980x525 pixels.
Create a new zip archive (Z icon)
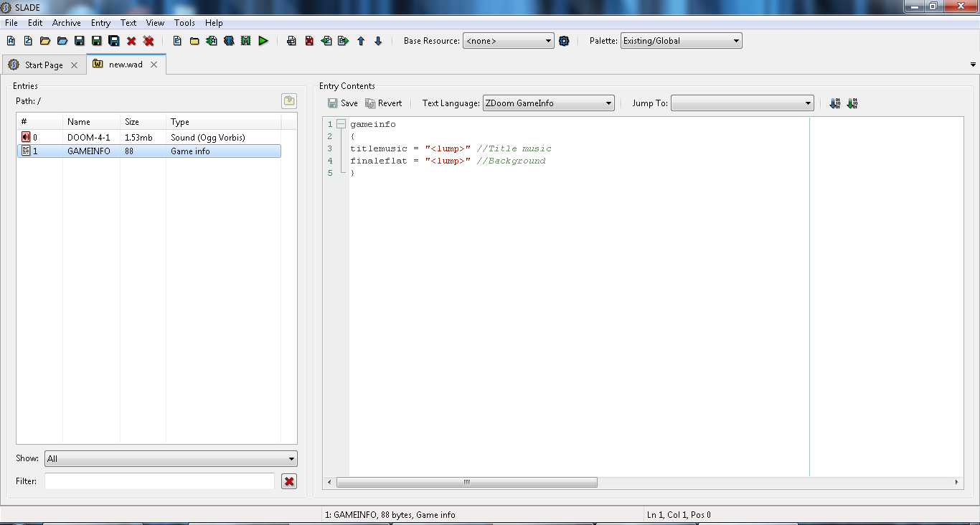click(28, 41)
